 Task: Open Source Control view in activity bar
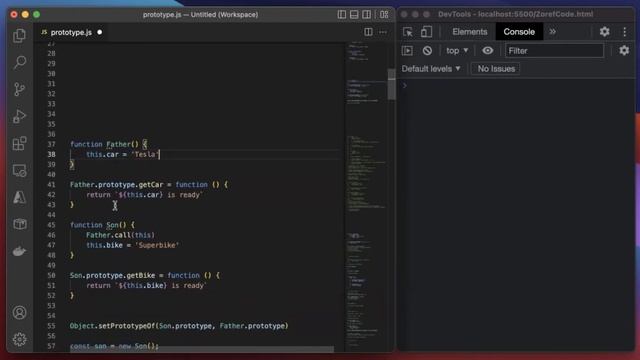pos(19,89)
